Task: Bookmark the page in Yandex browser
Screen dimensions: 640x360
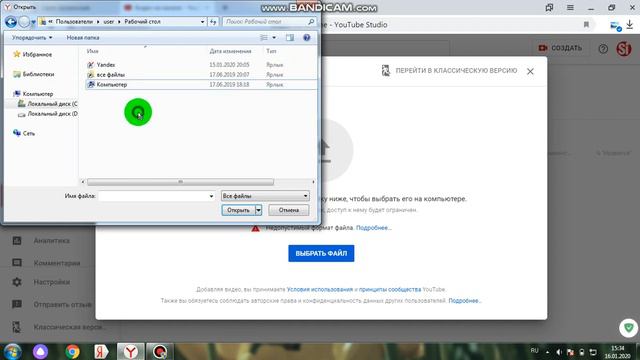Action: point(587,25)
